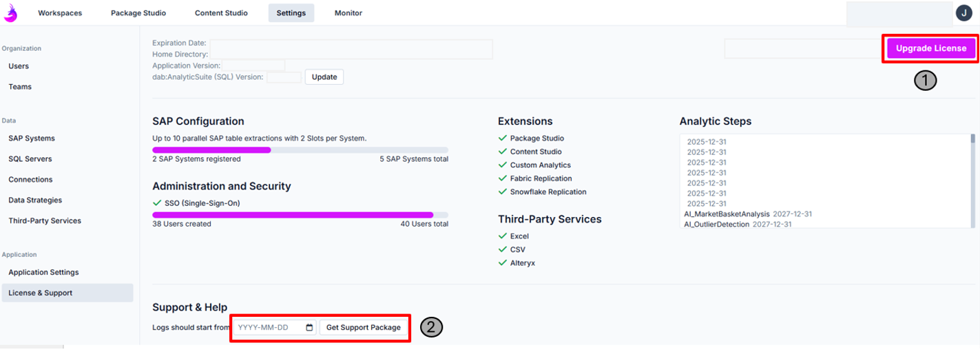
Task: Click the green checkmark next to Alteryx
Action: pos(502,263)
